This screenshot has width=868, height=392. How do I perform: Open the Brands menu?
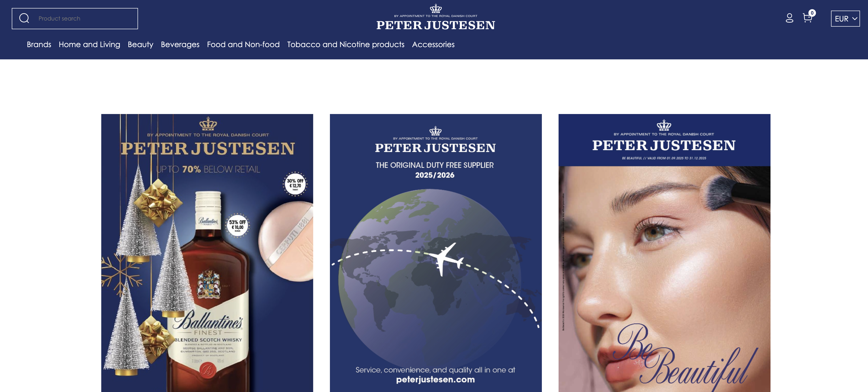(39, 45)
